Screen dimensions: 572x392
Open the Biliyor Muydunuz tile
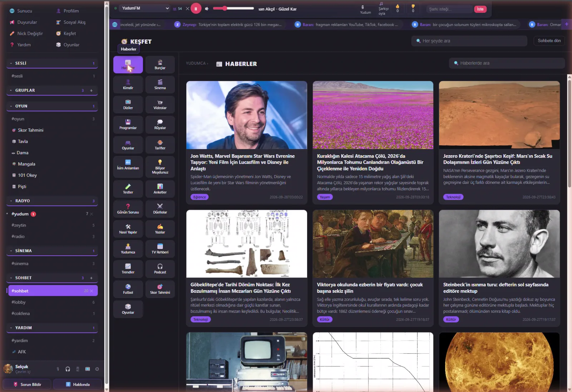coord(160,167)
